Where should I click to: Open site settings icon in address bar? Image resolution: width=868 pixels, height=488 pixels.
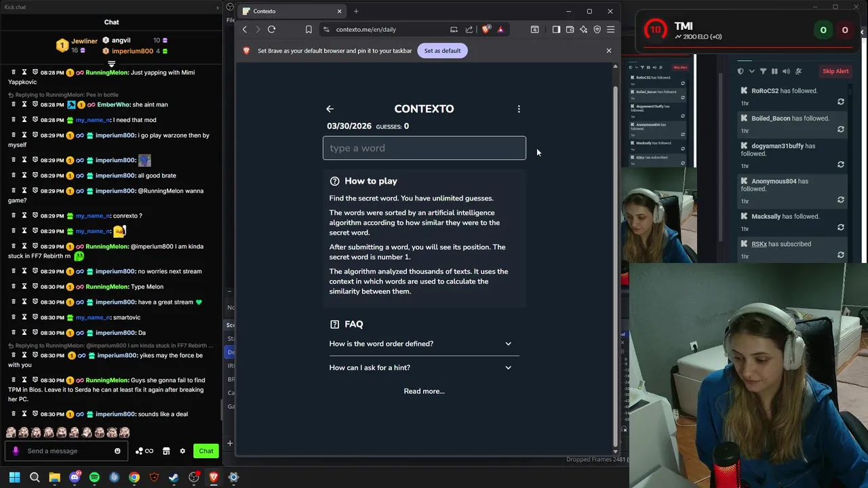coord(326,29)
